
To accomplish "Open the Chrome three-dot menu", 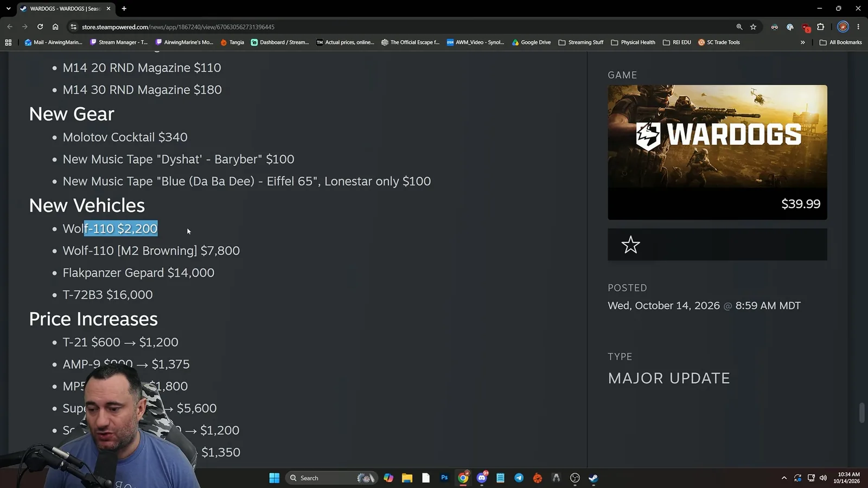I will tap(858, 27).
